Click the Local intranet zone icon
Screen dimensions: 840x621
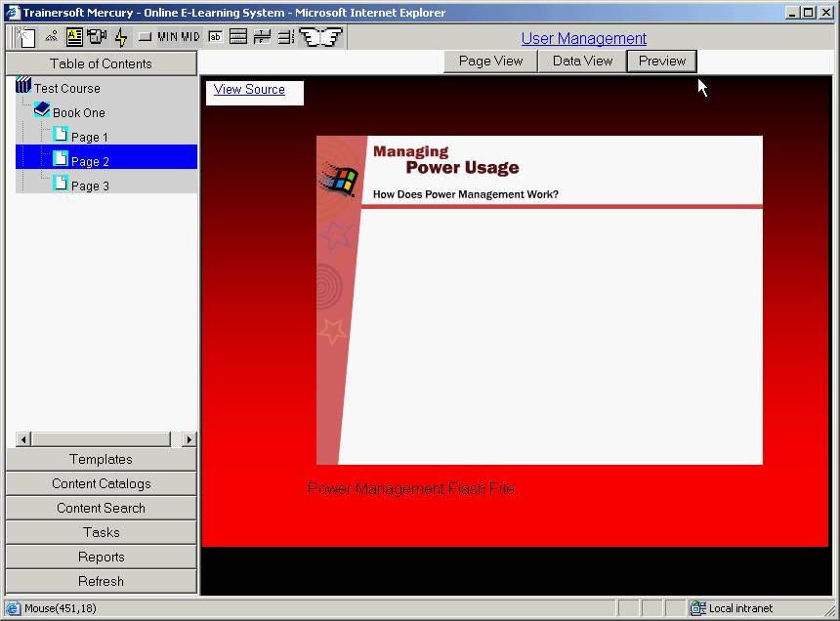point(697,608)
